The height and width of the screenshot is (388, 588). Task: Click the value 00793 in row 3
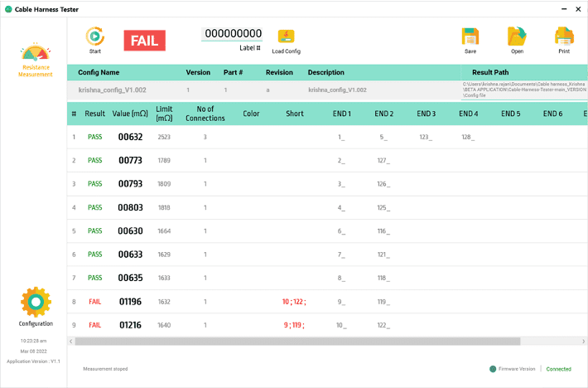(131, 184)
